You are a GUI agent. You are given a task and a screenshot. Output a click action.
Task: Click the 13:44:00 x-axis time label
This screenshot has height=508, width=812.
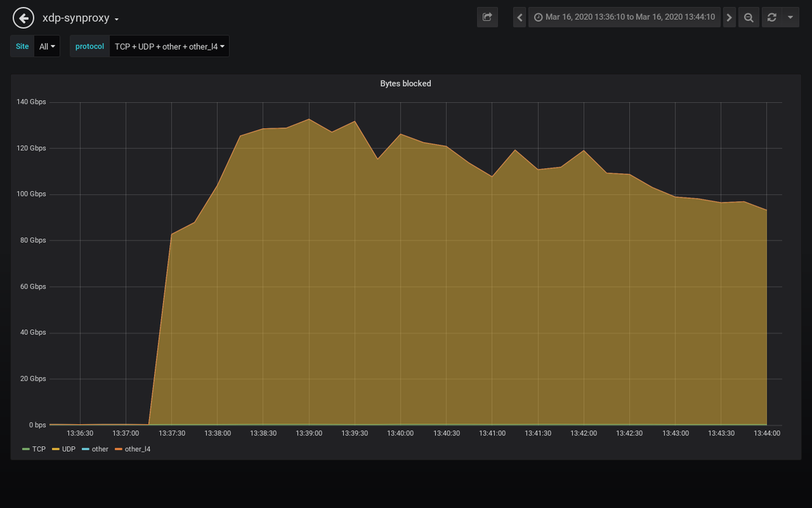767,433
